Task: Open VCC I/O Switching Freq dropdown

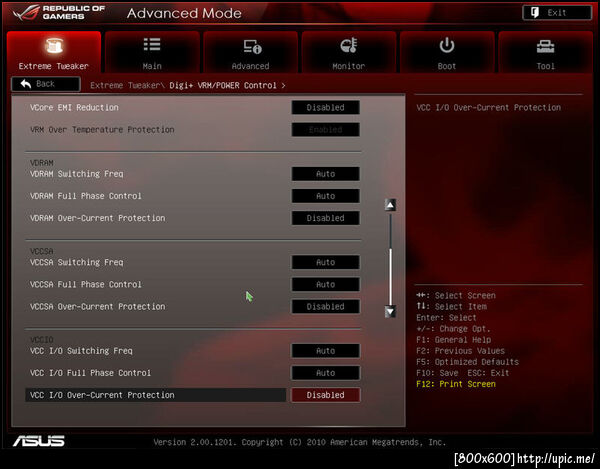Action: click(x=325, y=351)
